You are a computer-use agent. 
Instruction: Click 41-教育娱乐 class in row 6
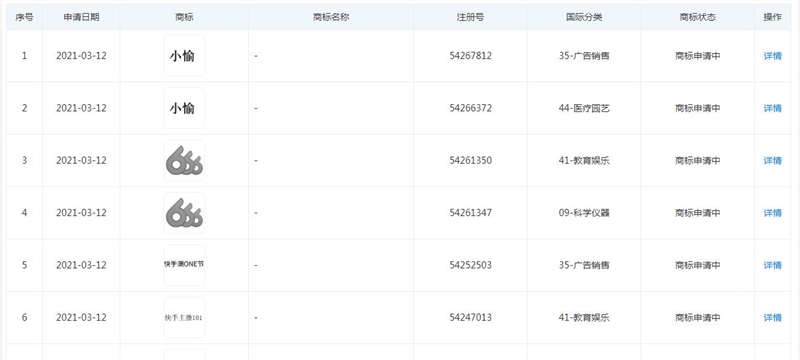584,318
